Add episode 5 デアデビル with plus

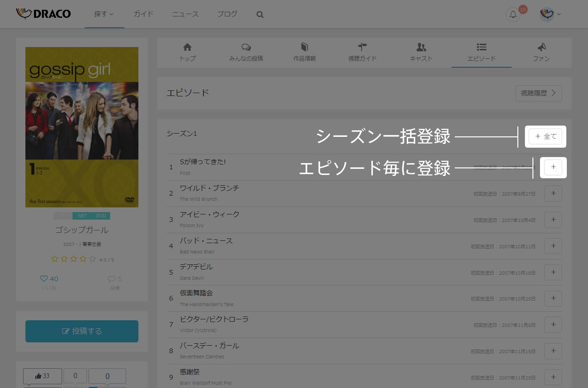(553, 272)
